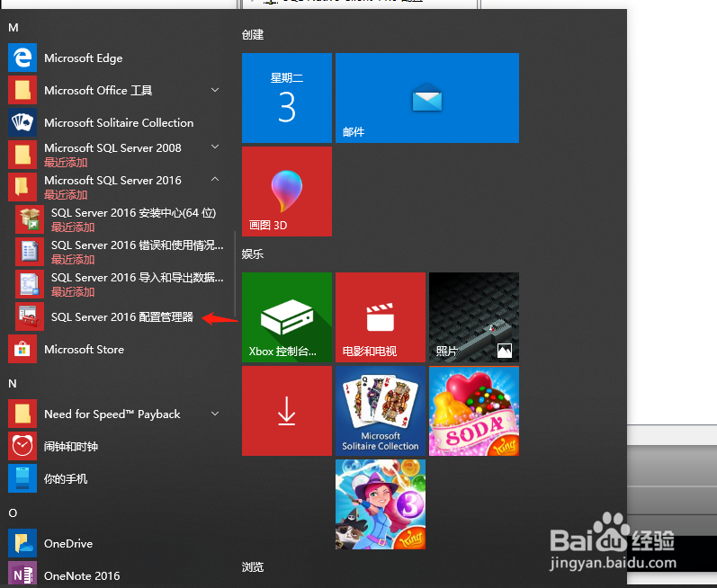The height and width of the screenshot is (588, 717).
Task: Click the OneNote 2016 text label
Action: point(82,575)
